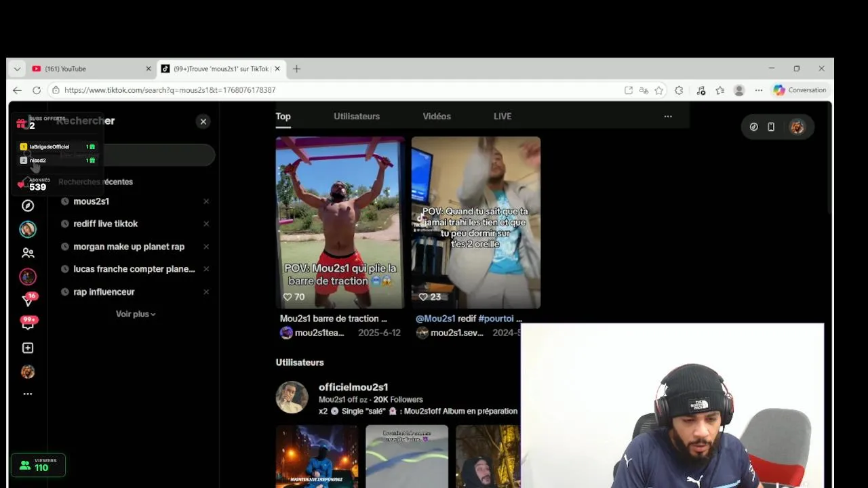Reload the TikTok page
This screenshot has height=488, width=868.
(x=37, y=90)
